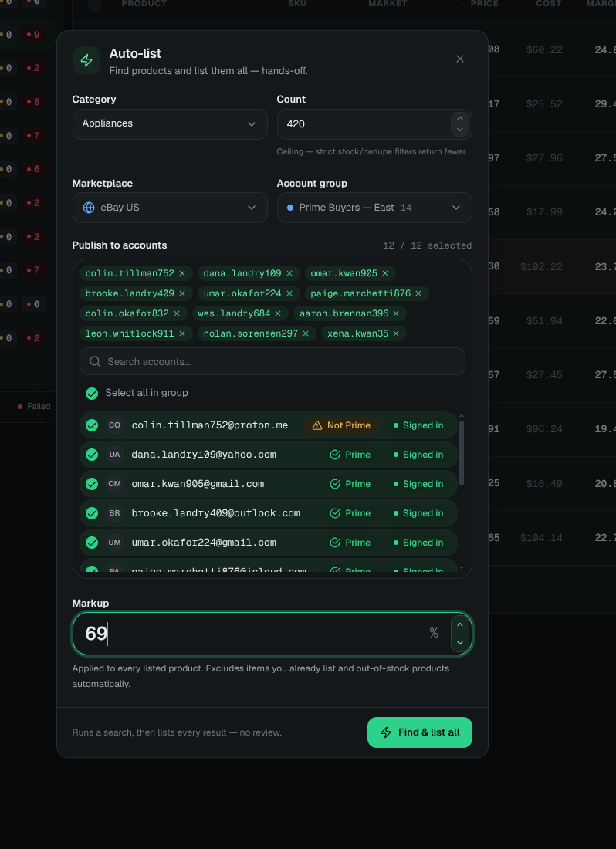Uncheck umar.okafor224@gmail.com account
The image size is (616, 849).
point(92,543)
